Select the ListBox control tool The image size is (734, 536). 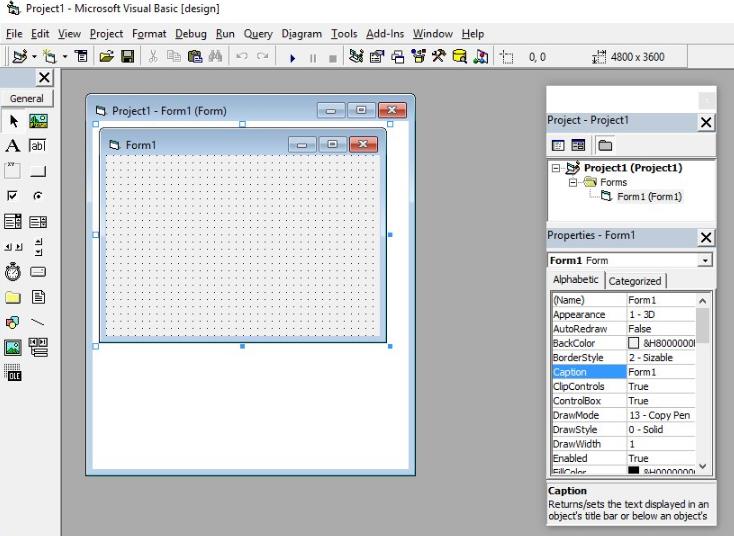pyautogui.click(x=37, y=221)
